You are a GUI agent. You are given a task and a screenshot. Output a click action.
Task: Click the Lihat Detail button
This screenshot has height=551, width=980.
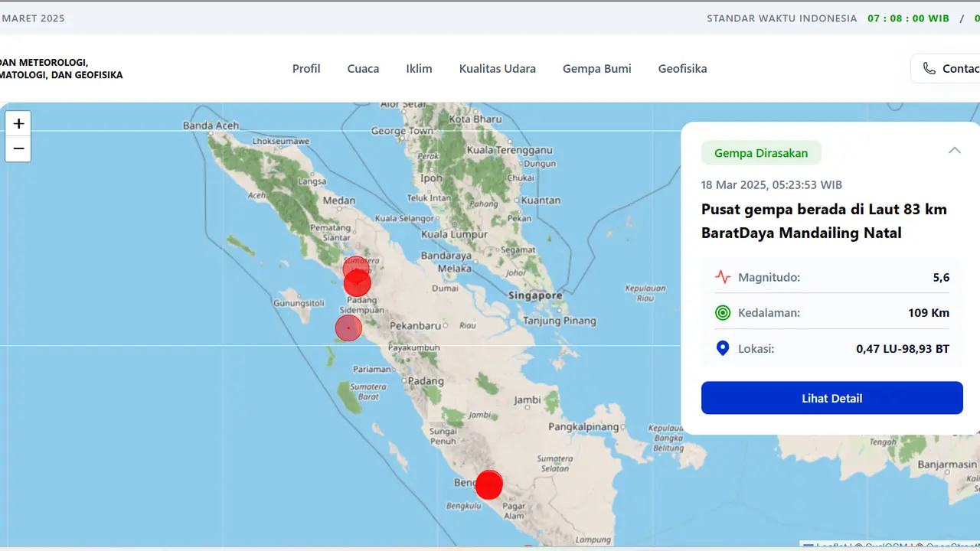pyautogui.click(x=831, y=398)
